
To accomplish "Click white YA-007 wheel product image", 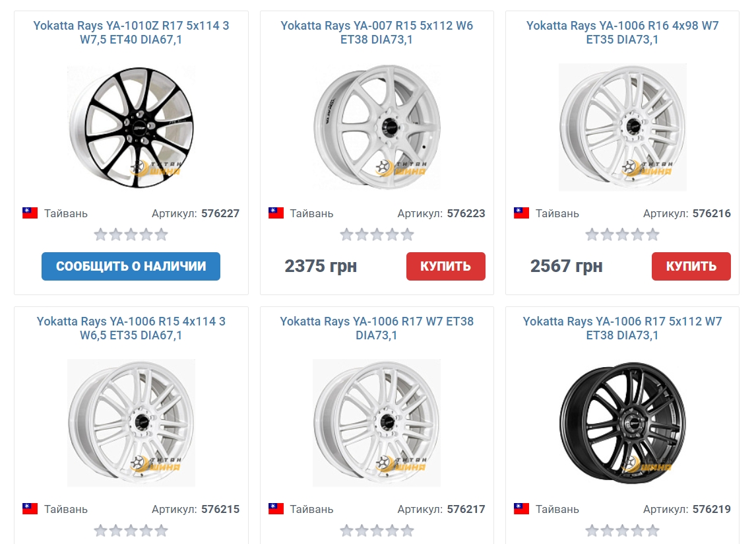I will pos(377,127).
